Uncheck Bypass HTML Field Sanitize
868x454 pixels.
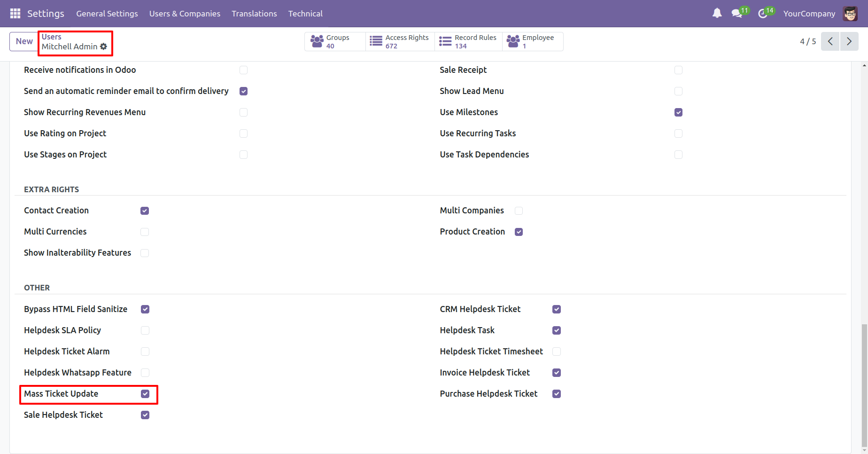coord(145,309)
